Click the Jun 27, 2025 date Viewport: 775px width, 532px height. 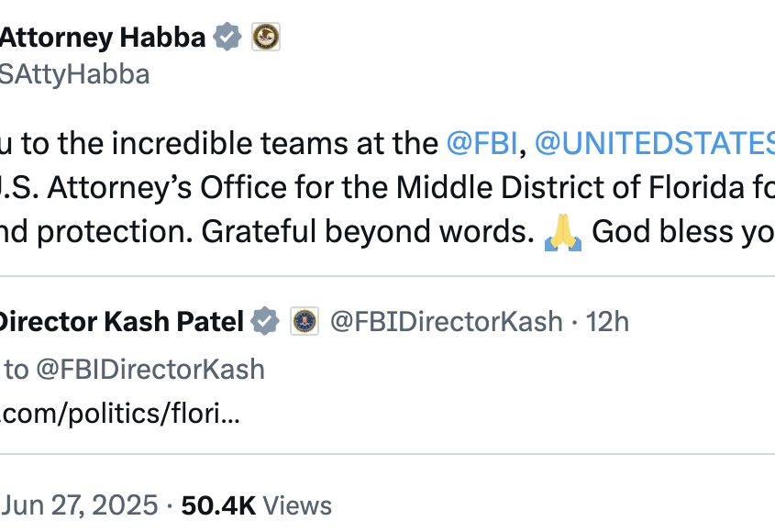point(80,505)
